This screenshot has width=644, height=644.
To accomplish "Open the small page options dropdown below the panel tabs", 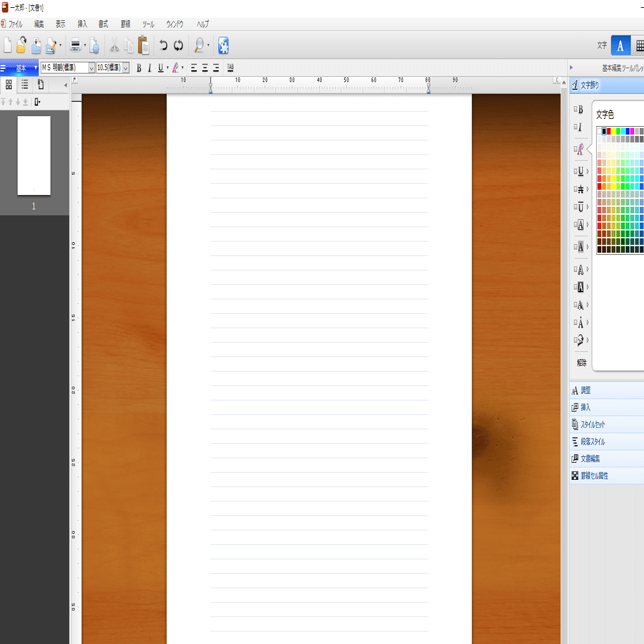I will click(x=37, y=102).
